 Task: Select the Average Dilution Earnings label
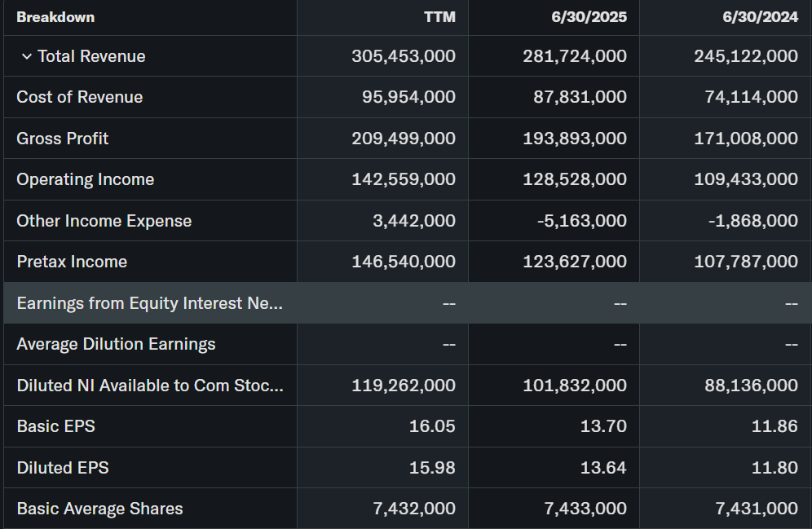[x=116, y=344]
